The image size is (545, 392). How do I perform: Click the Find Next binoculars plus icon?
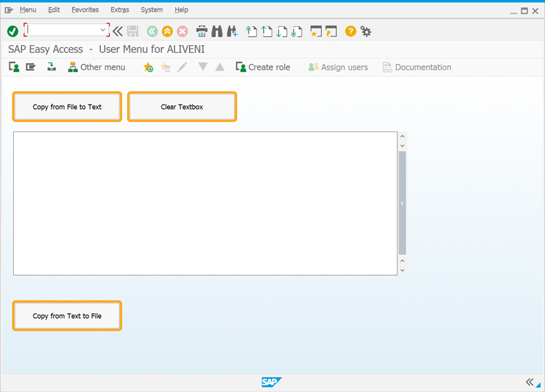[x=233, y=31]
